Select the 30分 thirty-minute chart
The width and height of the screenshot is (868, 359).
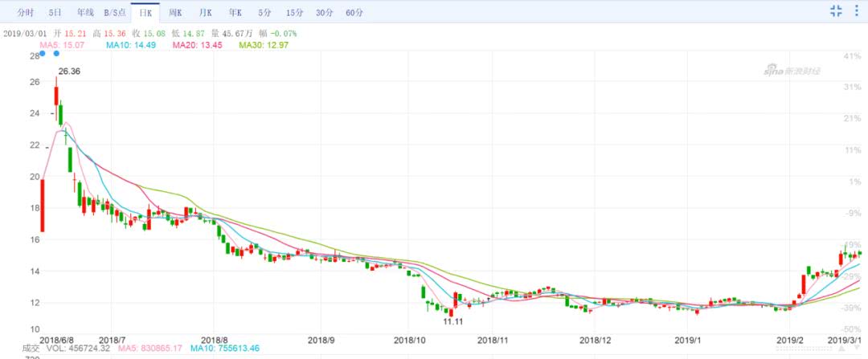point(325,13)
